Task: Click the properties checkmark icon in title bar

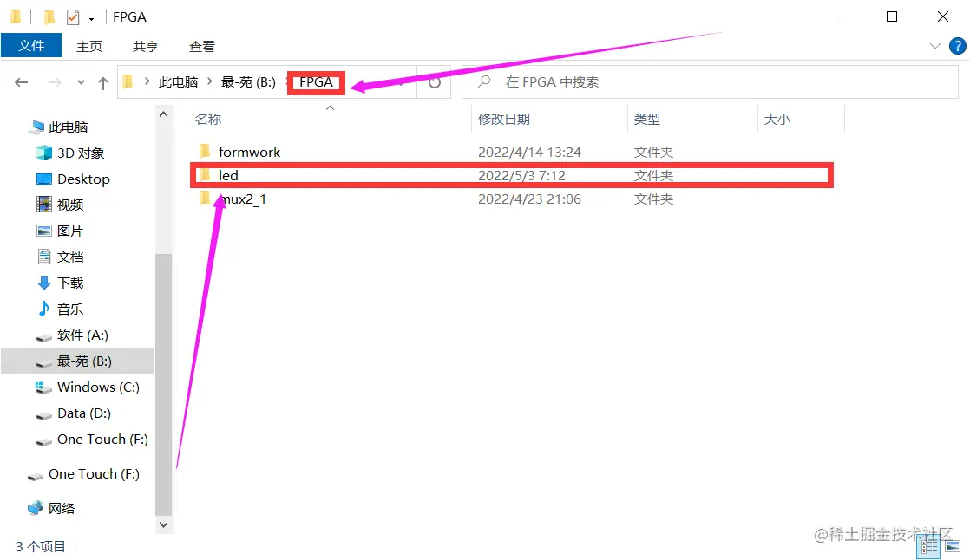Action: coord(73,16)
